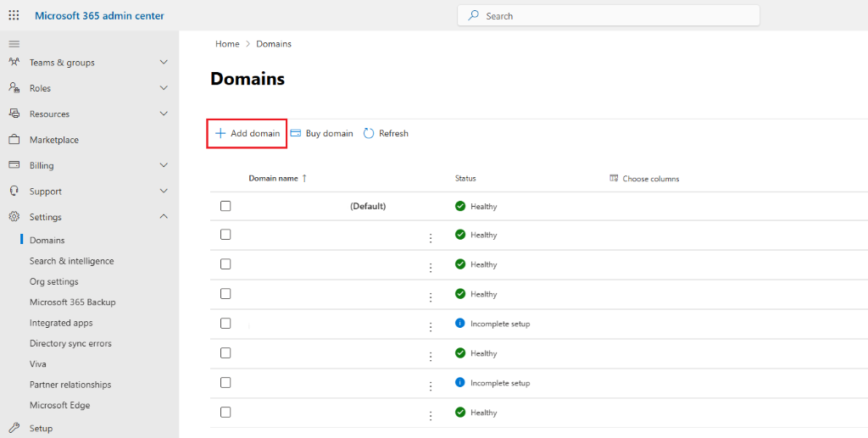Open the app launcher waffle icon

pyautogui.click(x=14, y=15)
